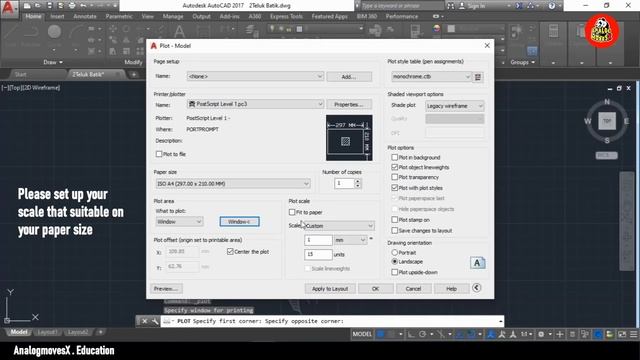640x360 pixels.
Task: Uncheck Plot with plot styles
Action: (394, 188)
